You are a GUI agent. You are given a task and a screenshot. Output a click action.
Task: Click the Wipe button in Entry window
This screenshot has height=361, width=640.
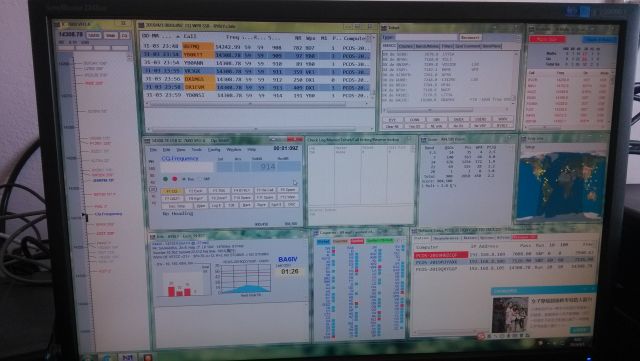click(200, 205)
